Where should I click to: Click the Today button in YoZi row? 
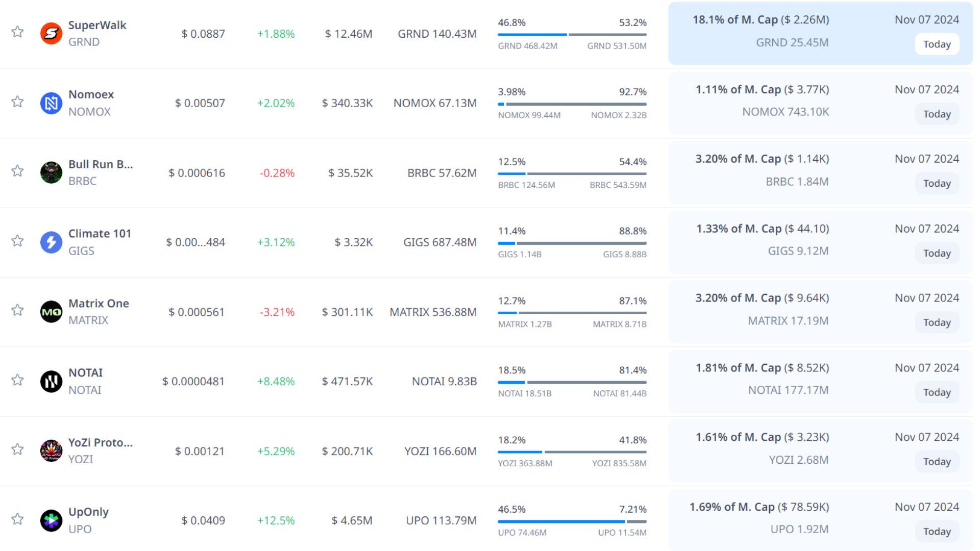click(937, 462)
